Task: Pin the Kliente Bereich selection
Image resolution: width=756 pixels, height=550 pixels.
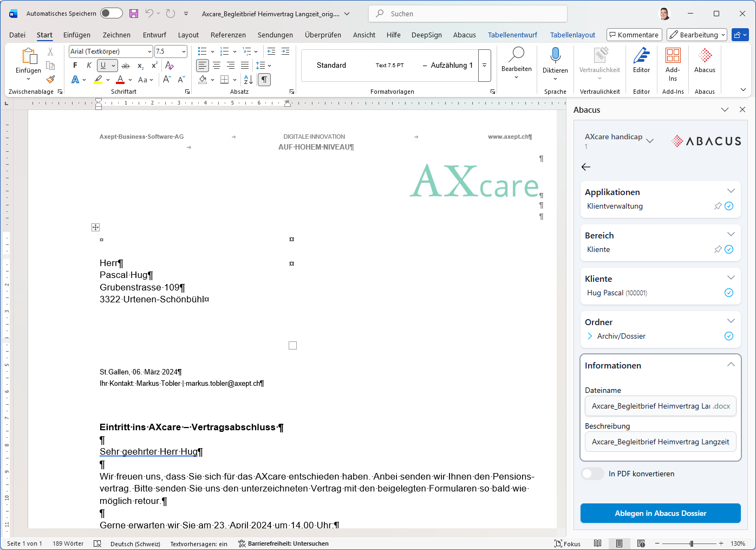Action: point(718,249)
